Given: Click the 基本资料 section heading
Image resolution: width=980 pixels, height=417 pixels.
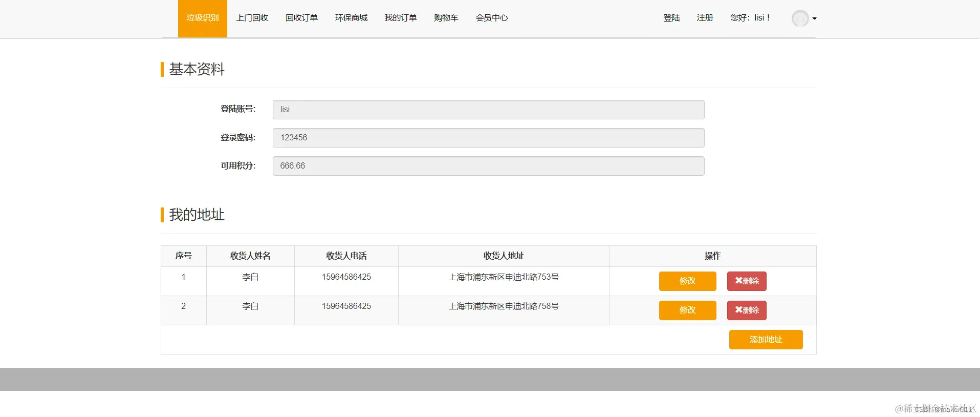Looking at the screenshot, I should [x=197, y=69].
